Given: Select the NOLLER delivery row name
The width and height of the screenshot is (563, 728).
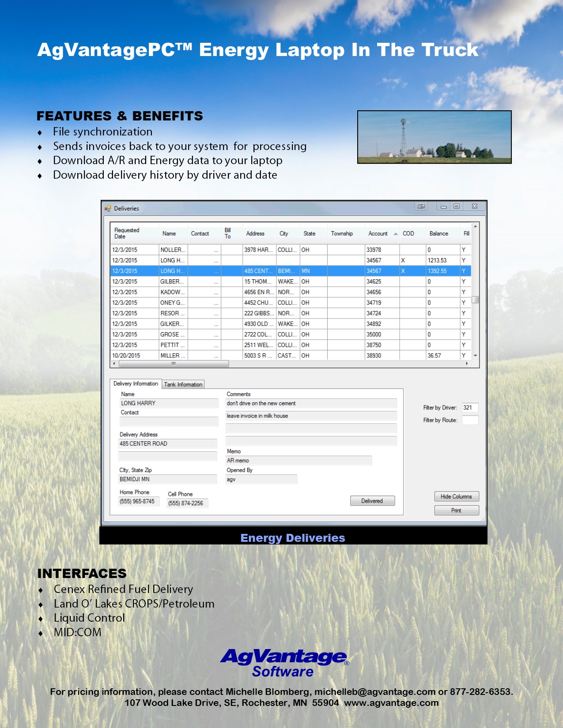Looking at the screenshot, I should click(173, 250).
